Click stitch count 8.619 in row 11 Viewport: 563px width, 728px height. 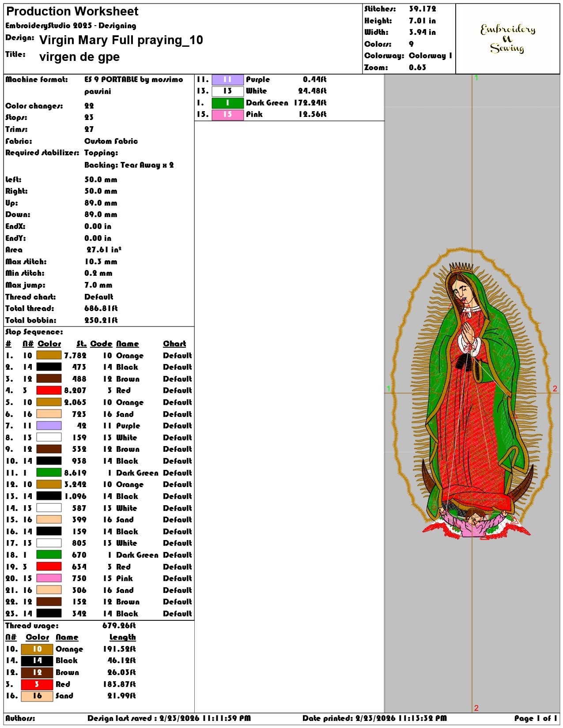(75, 473)
